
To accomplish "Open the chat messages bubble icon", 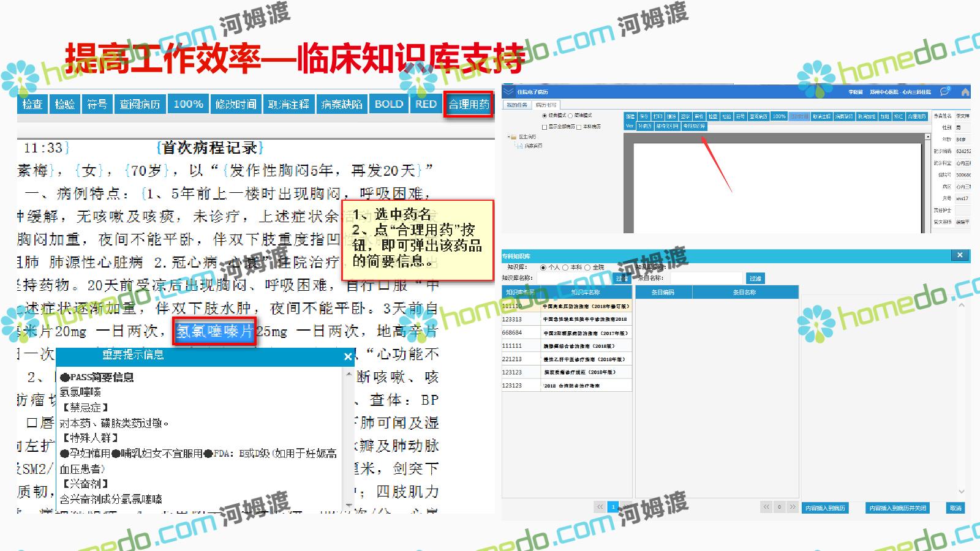I will click(945, 92).
